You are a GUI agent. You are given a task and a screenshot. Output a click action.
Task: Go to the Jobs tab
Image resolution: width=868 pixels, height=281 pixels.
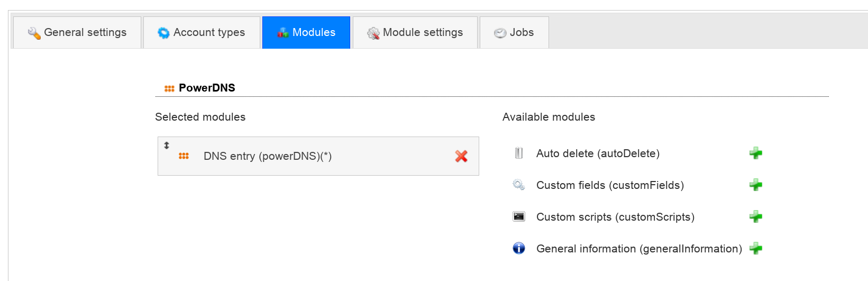[514, 33]
